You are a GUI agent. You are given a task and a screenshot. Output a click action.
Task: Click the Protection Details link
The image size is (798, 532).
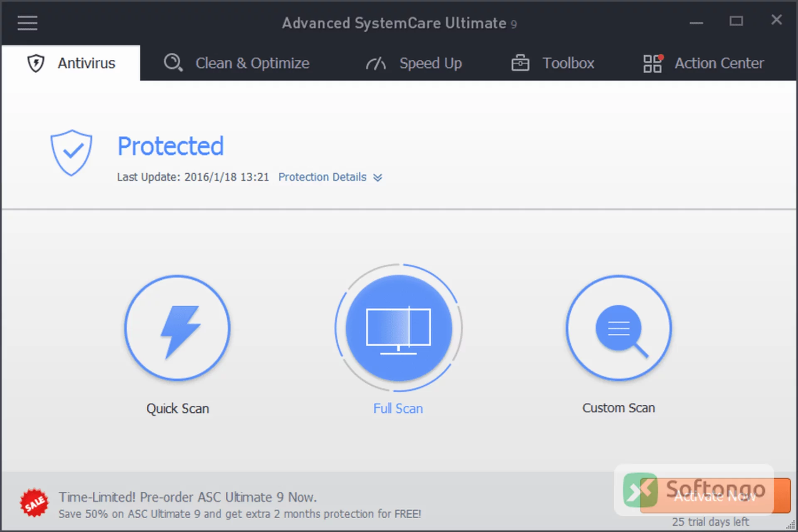pos(323,177)
